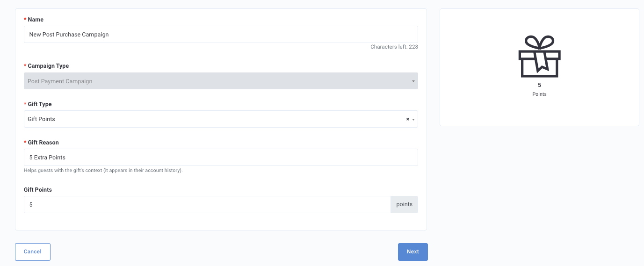Click the Gift Points label above the field
The width and height of the screenshot is (644, 266).
(38, 190)
